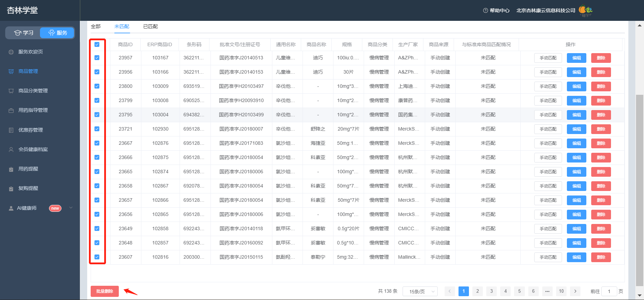Click the 会员健康档案 person icon

[11, 149]
